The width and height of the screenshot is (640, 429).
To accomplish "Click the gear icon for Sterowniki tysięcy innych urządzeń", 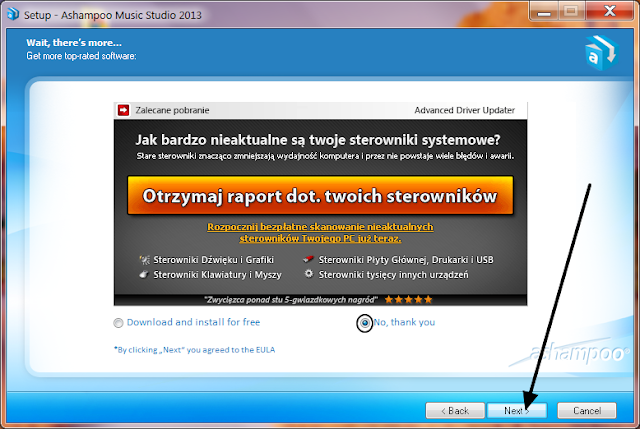I will point(310,274).
